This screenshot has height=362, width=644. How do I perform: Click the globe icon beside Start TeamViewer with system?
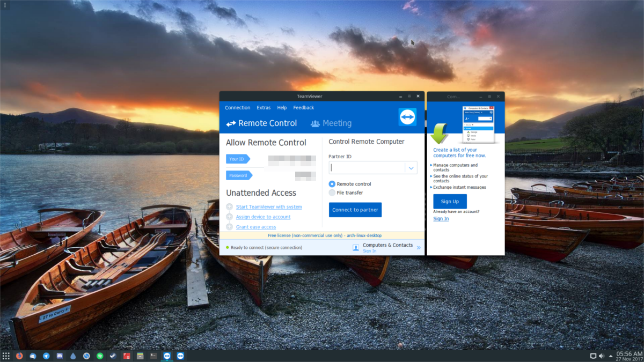(x=229, y=206)
